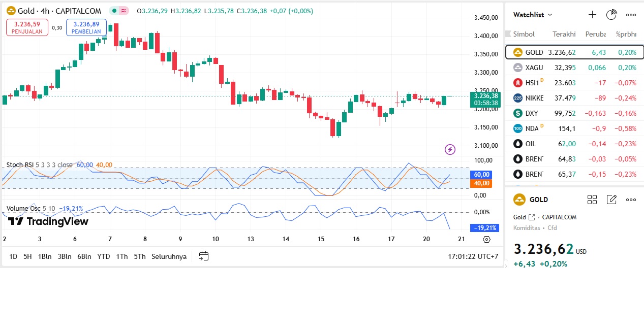
Task: Toggle the pink approximate data indicator
Action: click(x=124, y=11)
